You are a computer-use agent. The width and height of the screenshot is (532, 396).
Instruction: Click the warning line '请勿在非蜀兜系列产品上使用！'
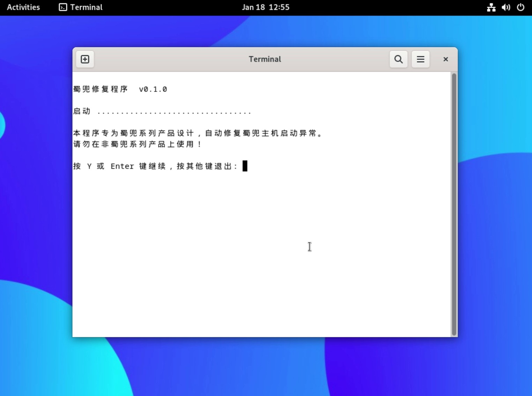[x=138, y=144]
